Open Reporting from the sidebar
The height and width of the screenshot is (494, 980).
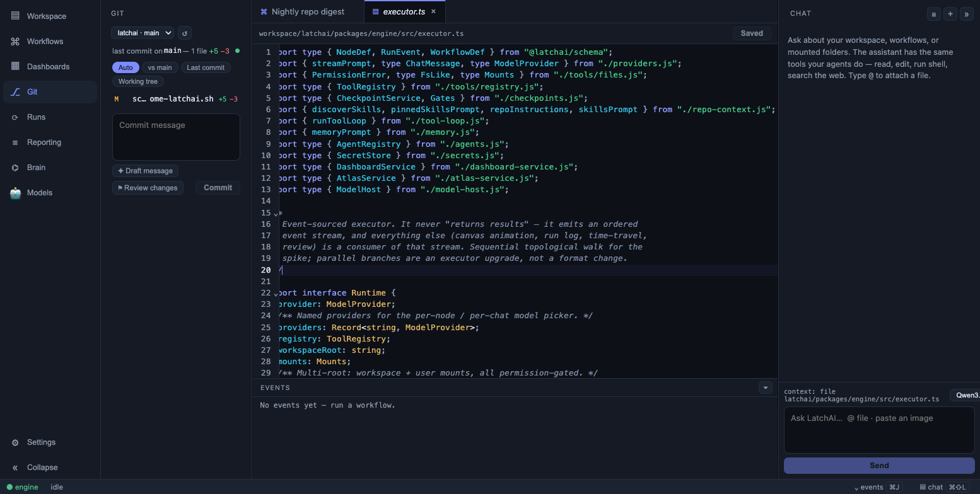point(49,142)
